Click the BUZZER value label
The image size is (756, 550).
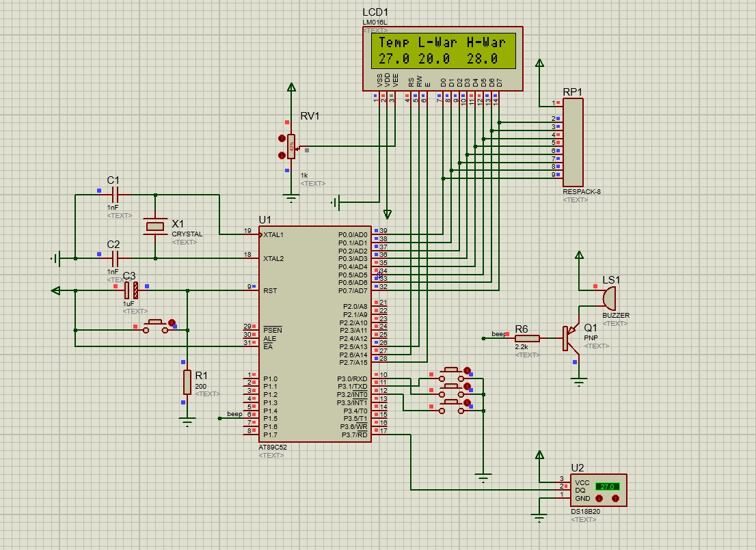[616, 315]
